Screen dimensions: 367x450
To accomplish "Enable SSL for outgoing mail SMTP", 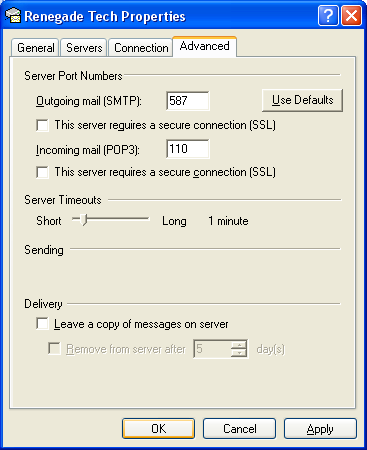I will [43, 126].
